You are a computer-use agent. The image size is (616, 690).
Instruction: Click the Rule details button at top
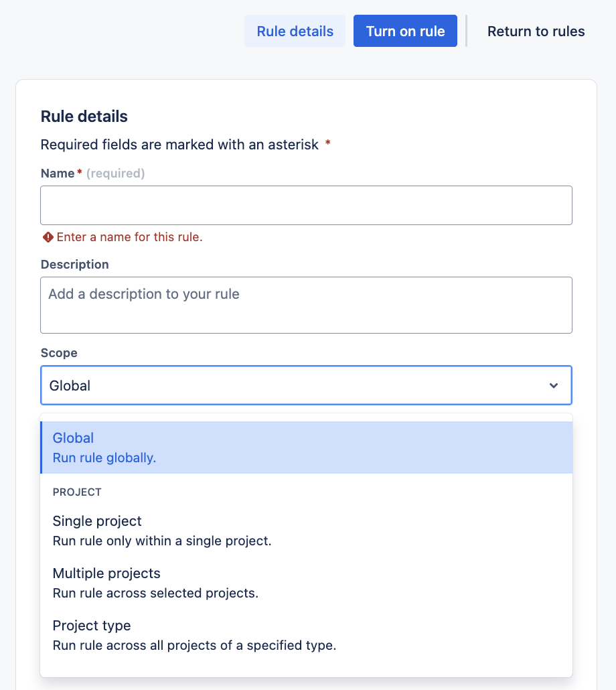(x=295, y=31)
